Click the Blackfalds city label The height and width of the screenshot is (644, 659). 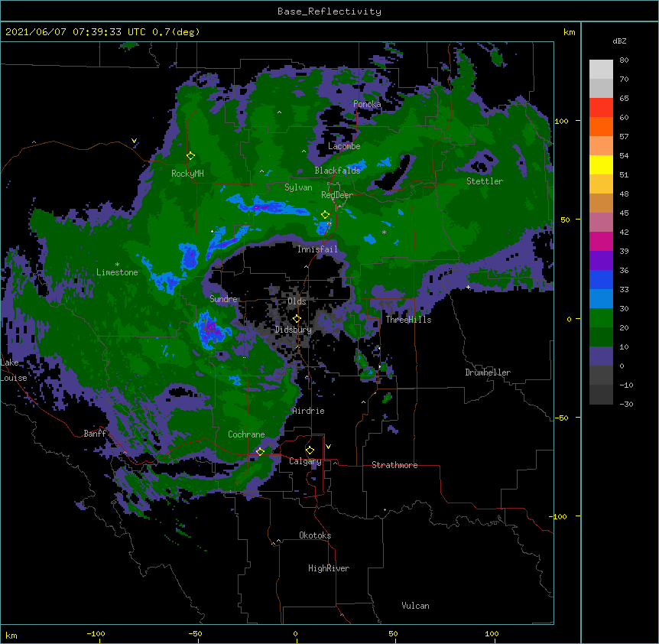click(337, 171)
